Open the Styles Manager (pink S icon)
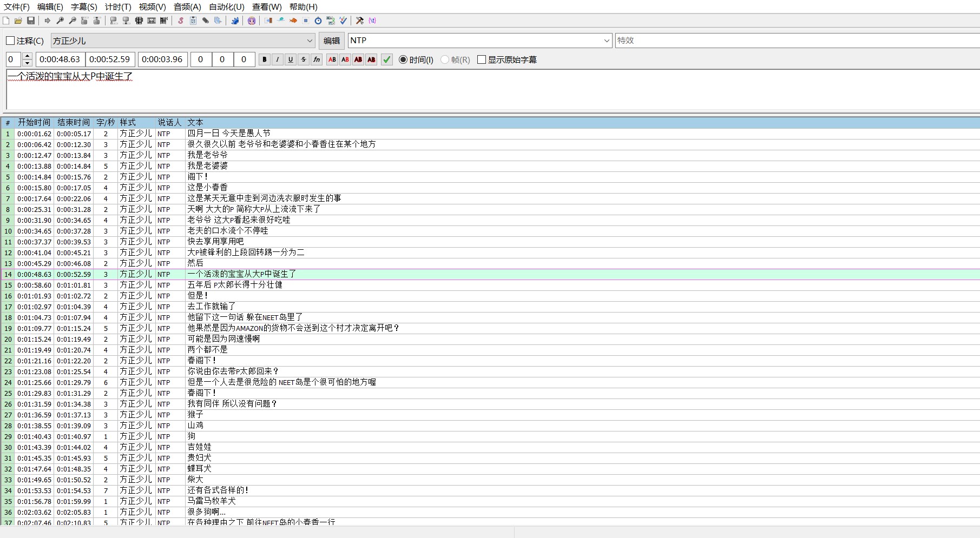Viewport: 980px width, 538px height. pos(181,21)
